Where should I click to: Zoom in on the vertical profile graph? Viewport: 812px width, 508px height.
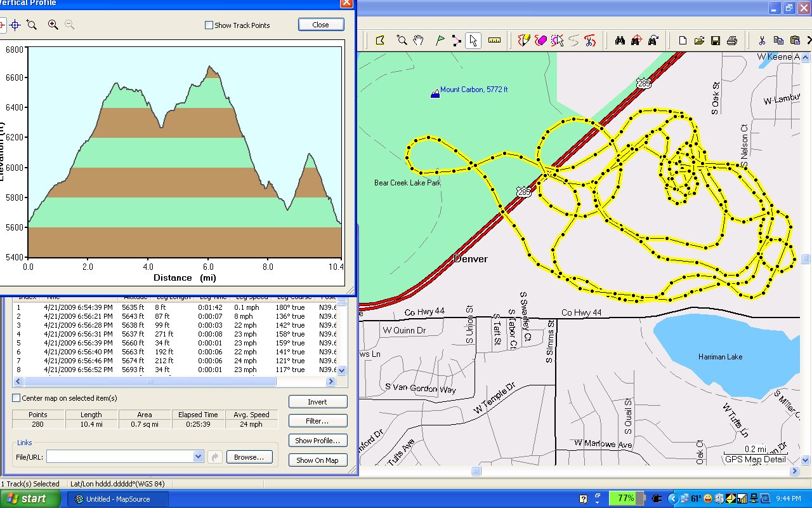(x=53, y=25)
